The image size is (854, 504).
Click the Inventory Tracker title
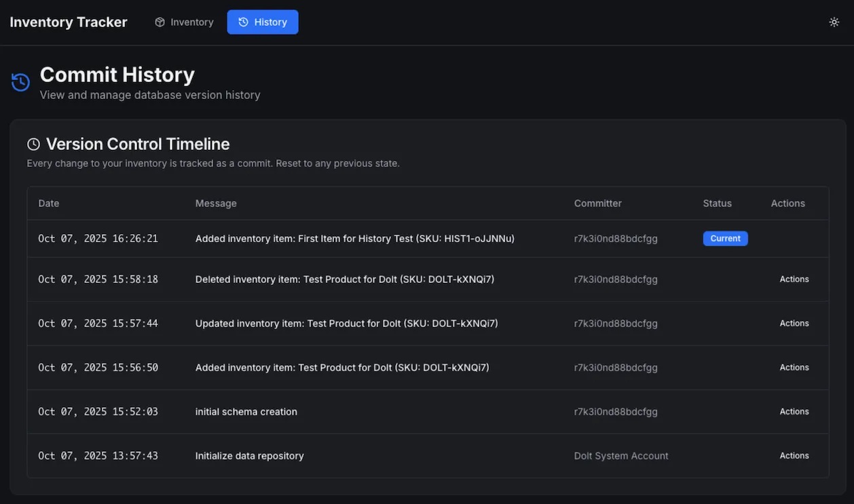[x=69, y=22]
